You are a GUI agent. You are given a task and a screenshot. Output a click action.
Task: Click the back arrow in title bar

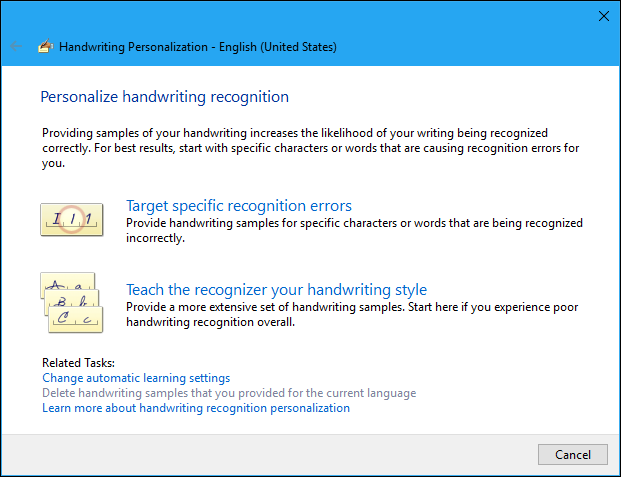(16, 47)
